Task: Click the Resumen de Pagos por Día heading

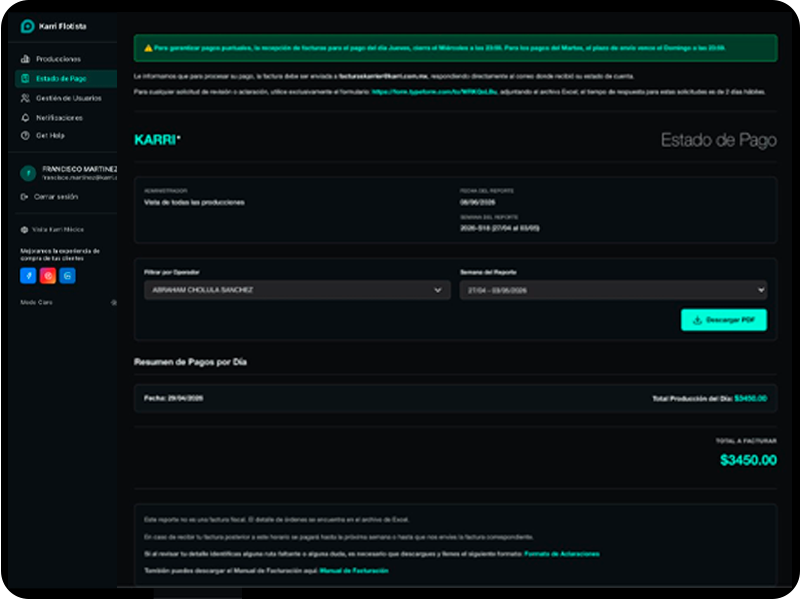Action: pyautogui.click(x=190, y=362)
